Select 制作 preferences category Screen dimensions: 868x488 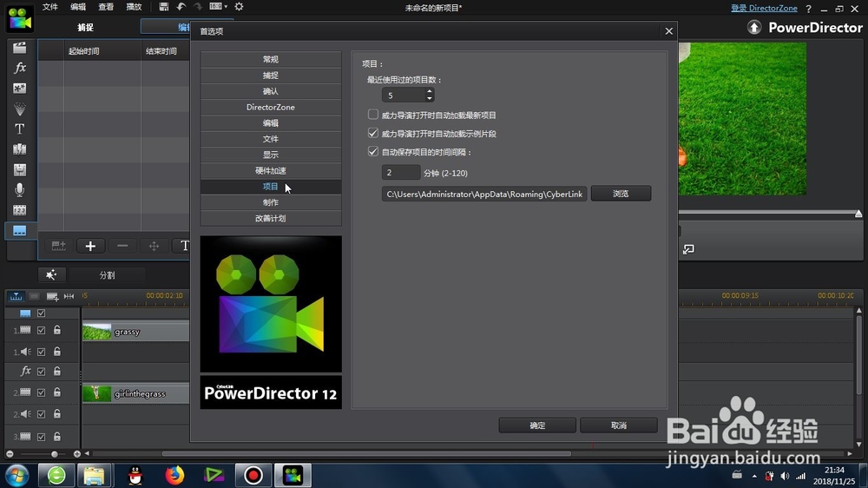(x=271, y=202)
